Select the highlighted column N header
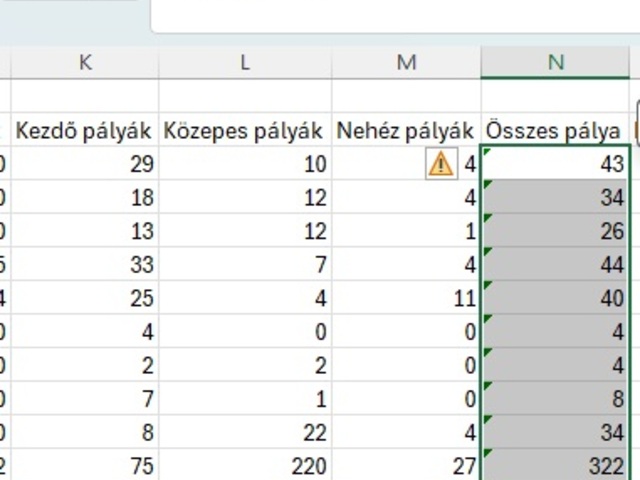 tap(555, 62)
